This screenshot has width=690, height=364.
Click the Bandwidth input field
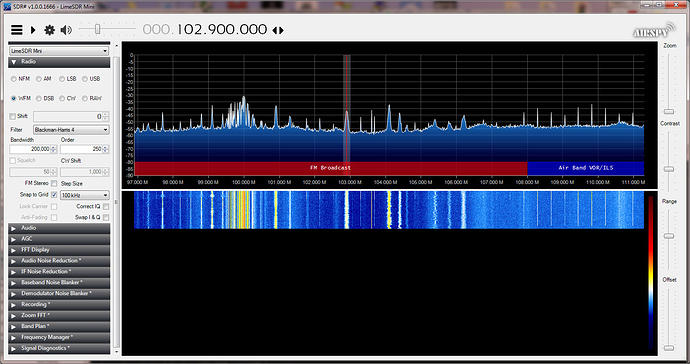[x=33, y=149]
